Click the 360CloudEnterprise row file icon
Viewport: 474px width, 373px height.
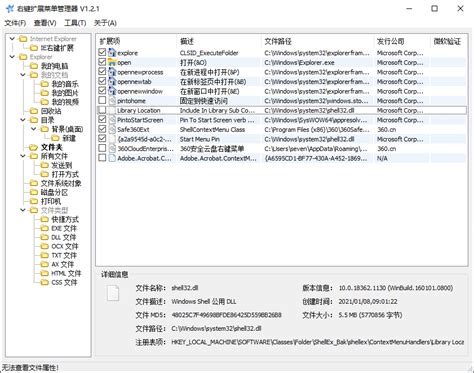[x=112, y=148]
